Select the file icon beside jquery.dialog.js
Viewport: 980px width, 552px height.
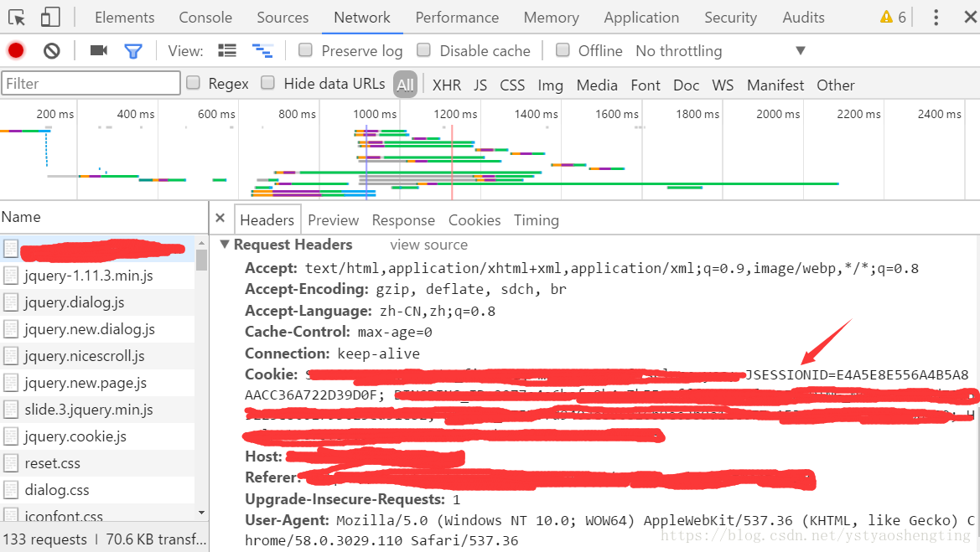(x=11, y=302)
